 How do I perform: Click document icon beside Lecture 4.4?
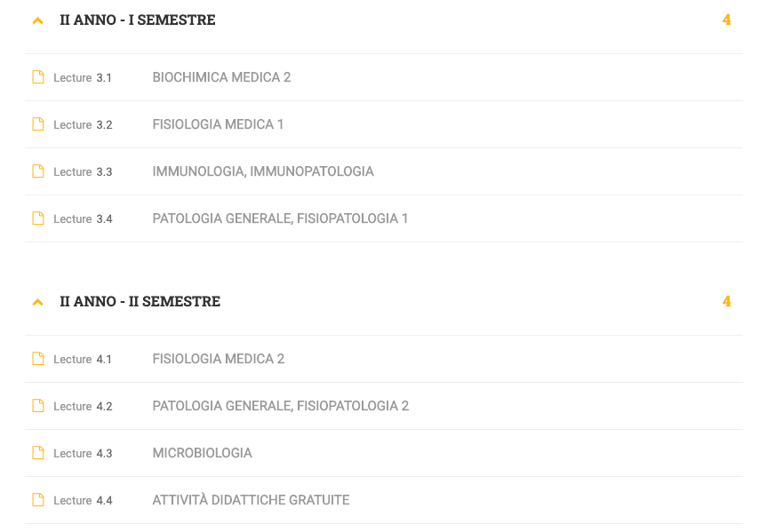[x=38, y=500]
